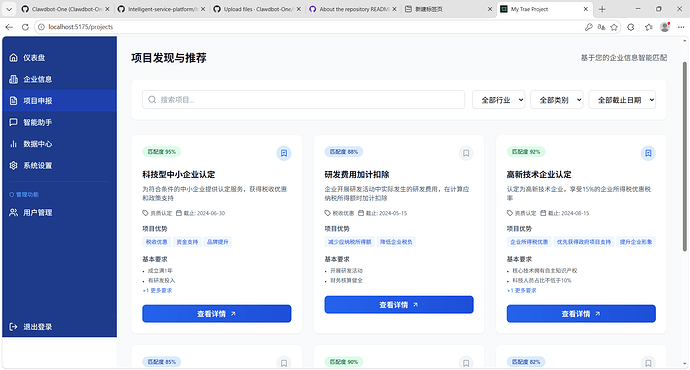This screenshot has width=690, height=370.
Task: Go to 企业信息 sidebar item
Action: 59,79
